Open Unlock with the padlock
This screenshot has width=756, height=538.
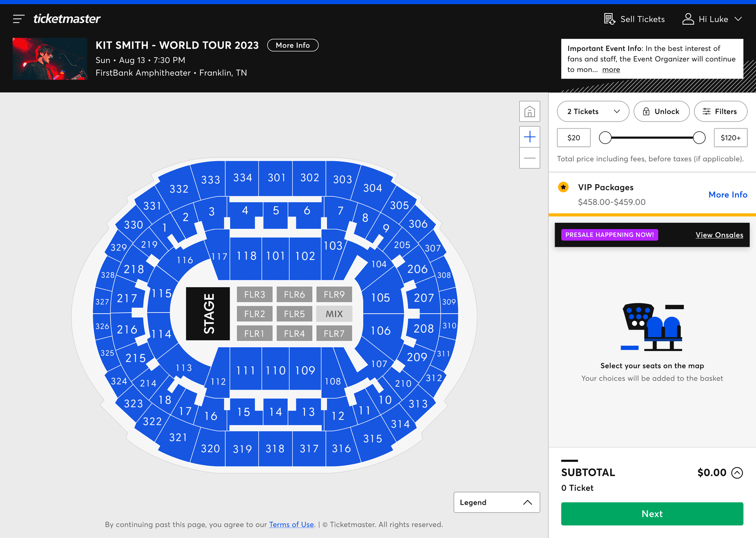(x=661, y=111)
